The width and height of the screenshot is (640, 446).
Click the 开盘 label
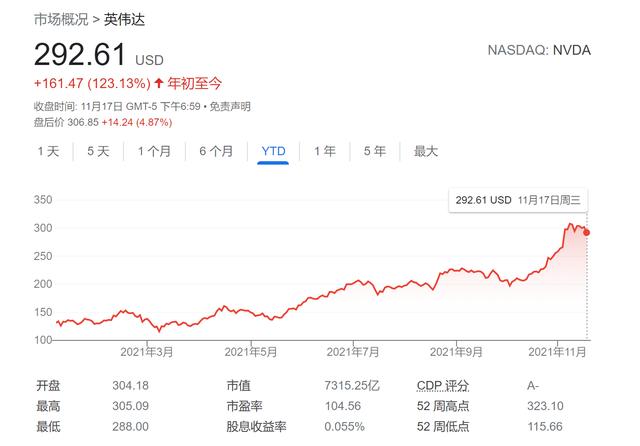click(x=48, y=386)
